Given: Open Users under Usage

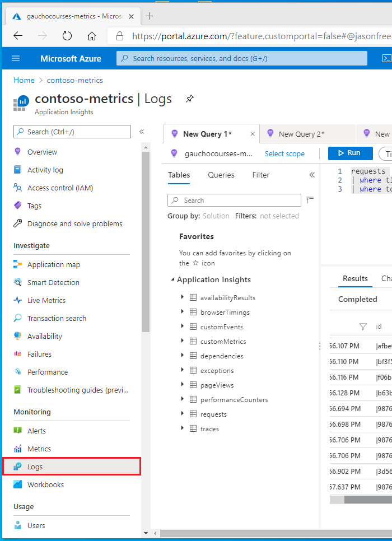Looking at the screenshot, I should (36, 525).
